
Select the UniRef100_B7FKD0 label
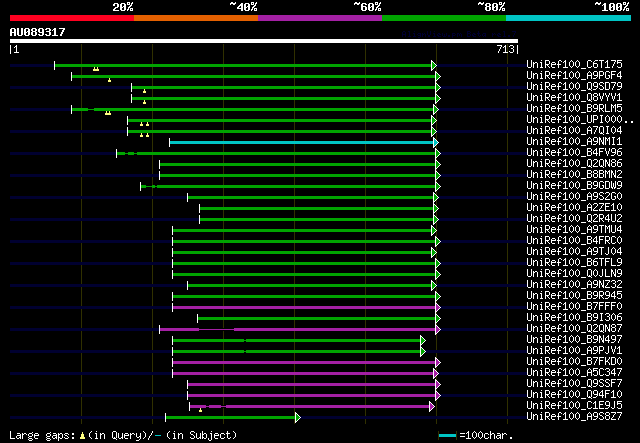click(x=574, y=362)
